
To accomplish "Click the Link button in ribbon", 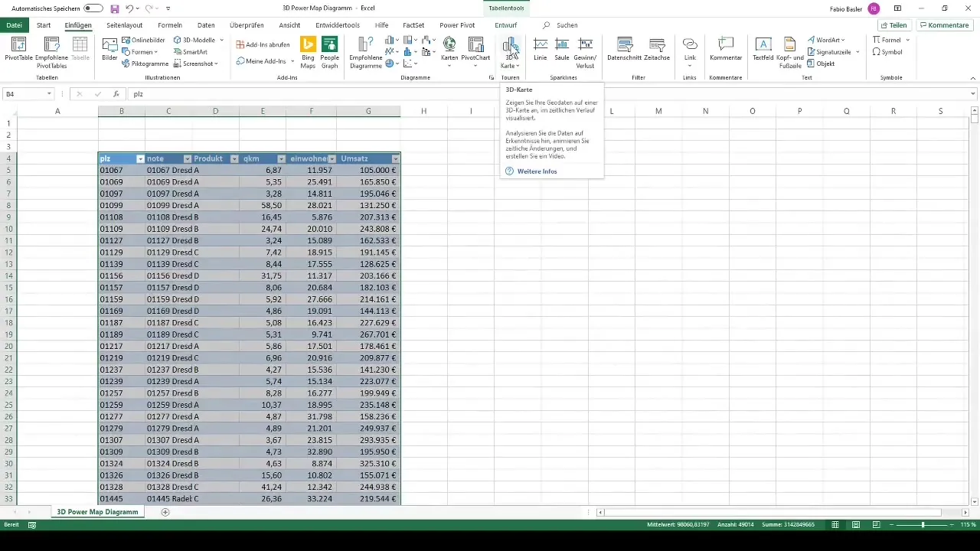I will click(690, 52).
